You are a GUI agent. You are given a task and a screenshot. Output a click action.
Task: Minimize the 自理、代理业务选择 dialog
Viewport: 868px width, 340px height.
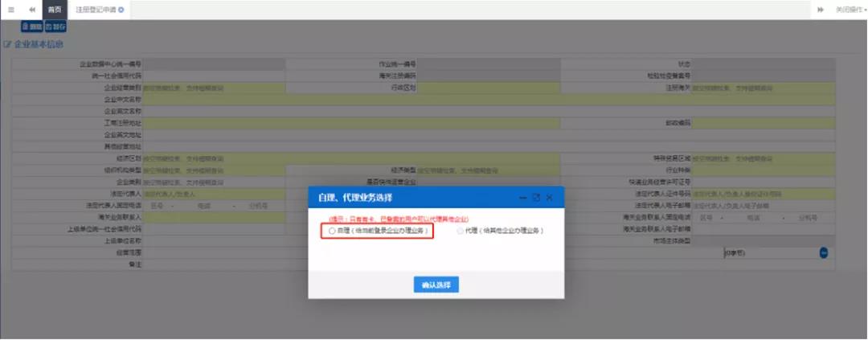(522, 197)
